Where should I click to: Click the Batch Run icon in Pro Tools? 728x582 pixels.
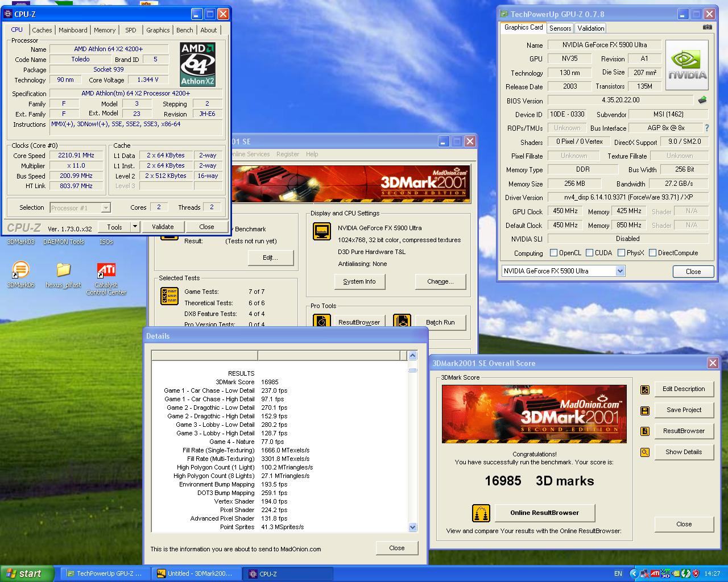402,321
